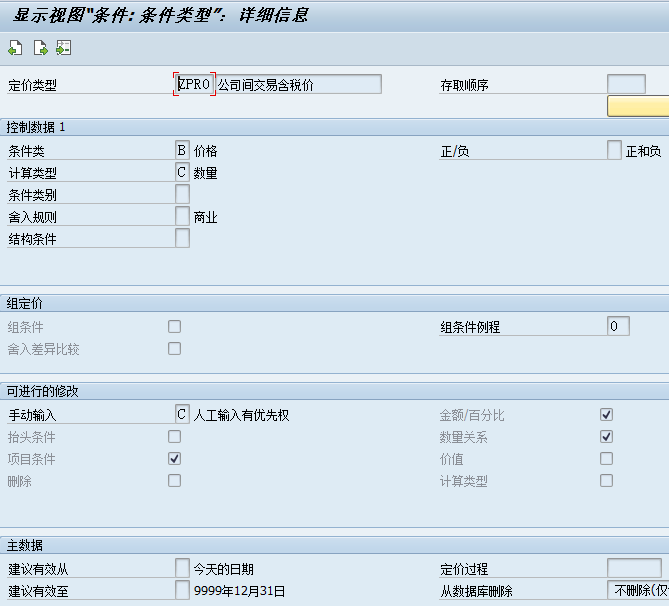Click the 控制数据 1 section header
Screen dimensions: 669x606
[x=334, y=127]
